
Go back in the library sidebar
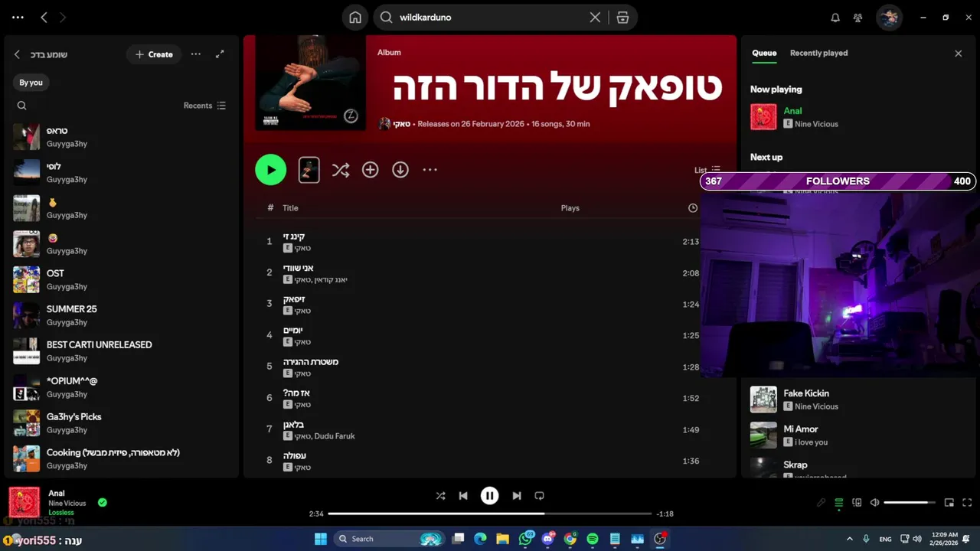(x=17, y=54)
